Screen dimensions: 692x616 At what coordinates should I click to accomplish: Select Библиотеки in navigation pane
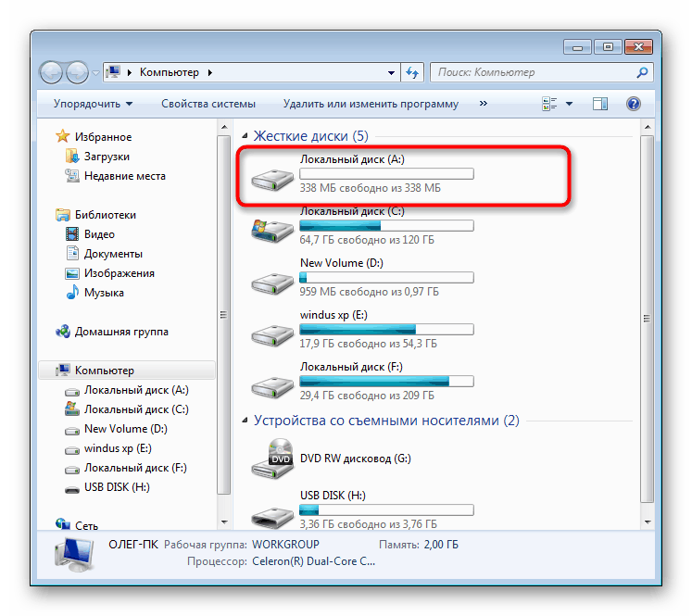pos(106,215)
